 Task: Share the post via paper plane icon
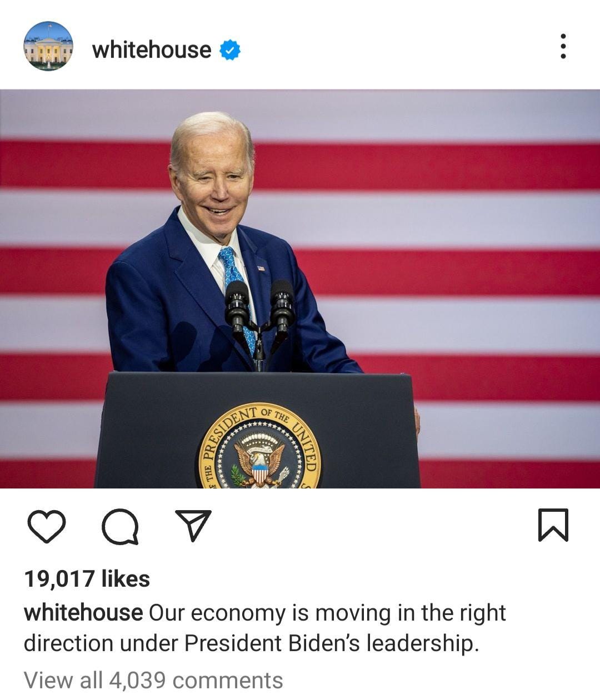click(x=193, y=525)
